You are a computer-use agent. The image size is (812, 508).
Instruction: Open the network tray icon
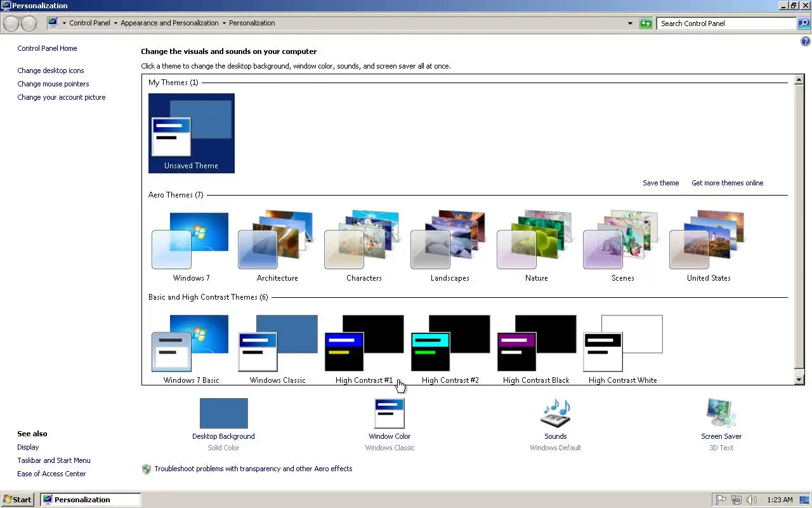[737, 500]
